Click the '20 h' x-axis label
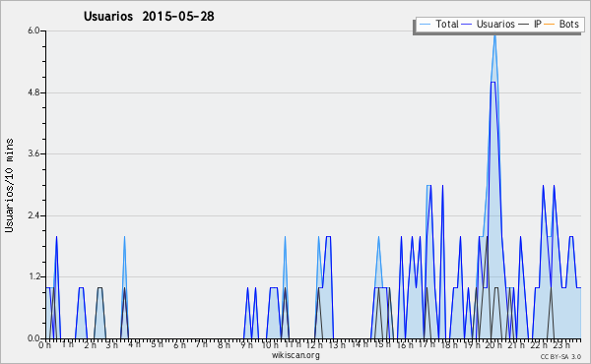 493,344
